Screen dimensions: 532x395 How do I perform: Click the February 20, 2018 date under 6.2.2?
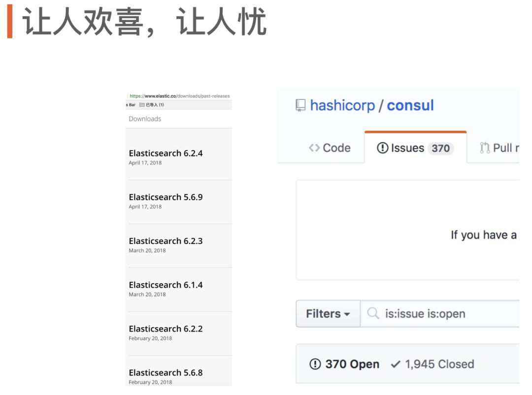150,338
